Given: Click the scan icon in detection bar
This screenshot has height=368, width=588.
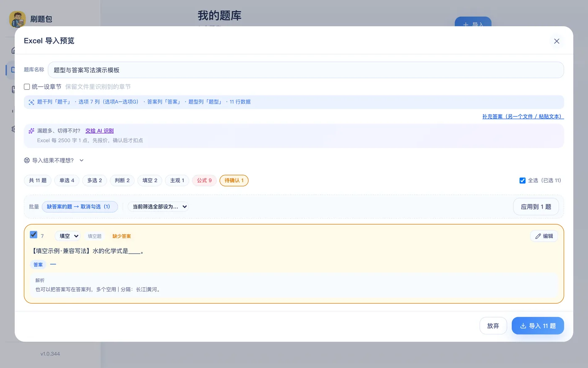Looking at the screenshot, I should [31, 102].
